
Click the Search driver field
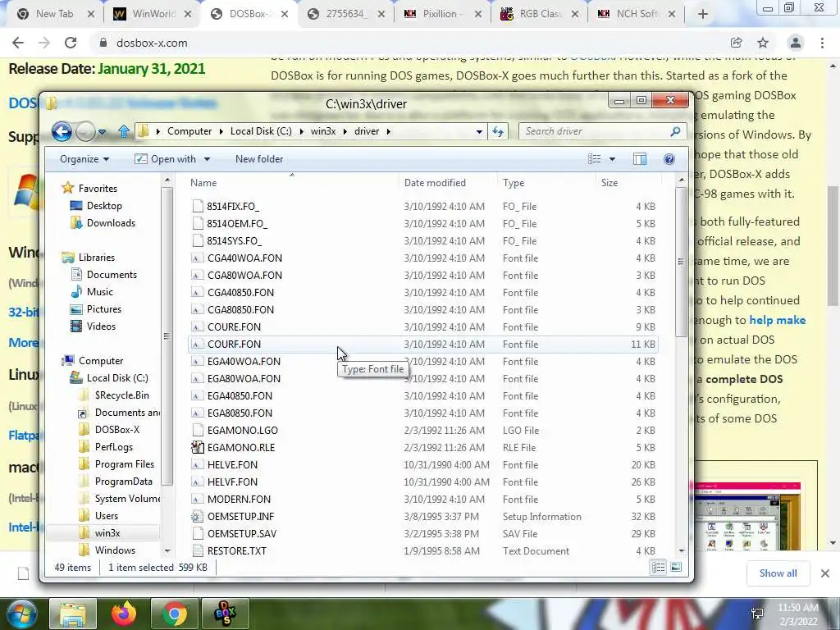595,131
